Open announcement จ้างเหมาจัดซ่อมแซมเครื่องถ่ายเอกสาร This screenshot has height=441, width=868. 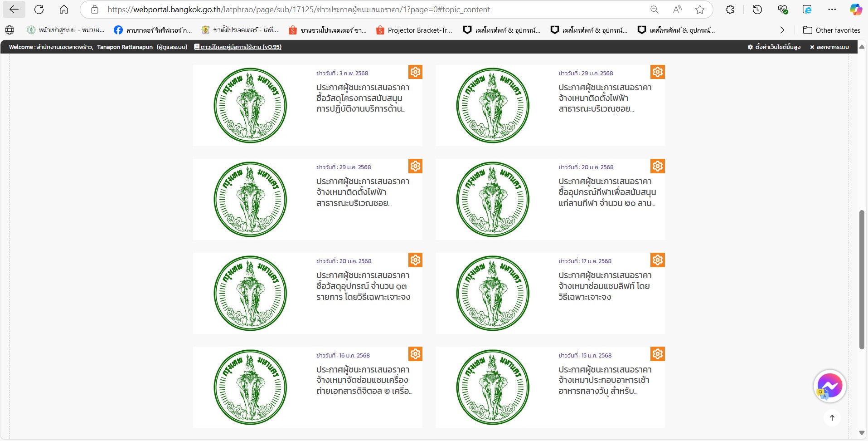click(364, 380)
